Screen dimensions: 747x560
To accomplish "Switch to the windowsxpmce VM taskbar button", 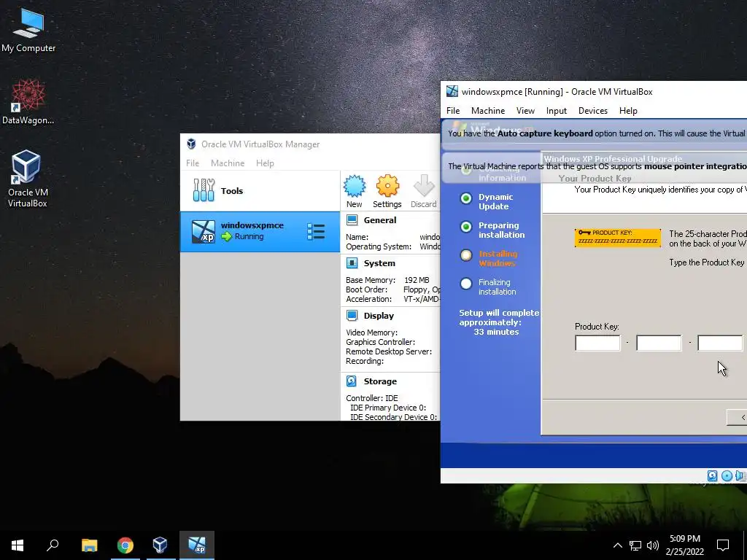I will tap(197, 545).
